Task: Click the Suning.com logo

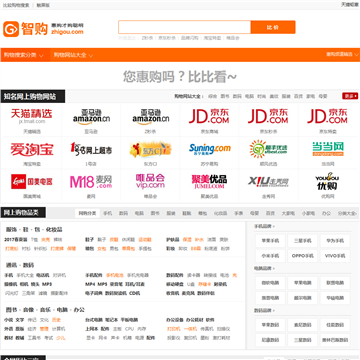Action: click(210, 148)
